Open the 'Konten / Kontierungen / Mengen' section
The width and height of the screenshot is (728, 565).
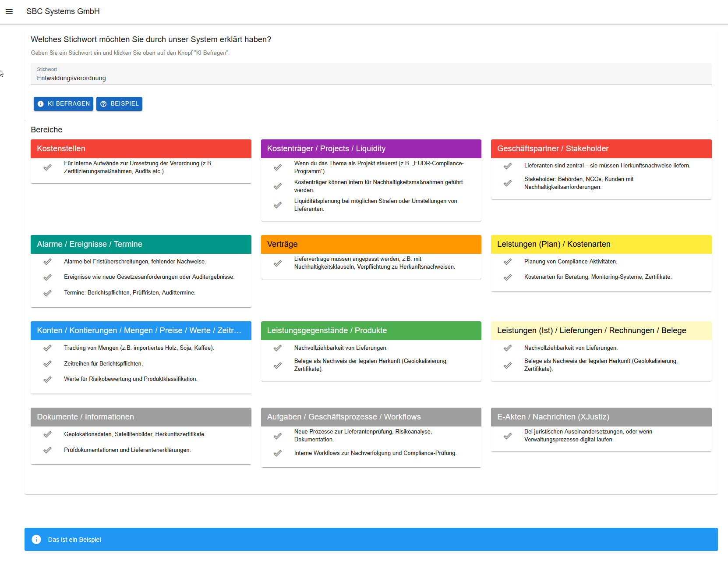pos(141,330)
